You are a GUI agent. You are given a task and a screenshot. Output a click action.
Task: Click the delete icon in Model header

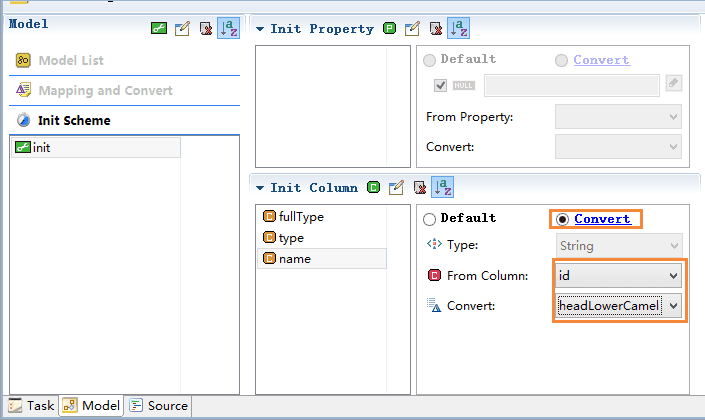coord(206,28)
